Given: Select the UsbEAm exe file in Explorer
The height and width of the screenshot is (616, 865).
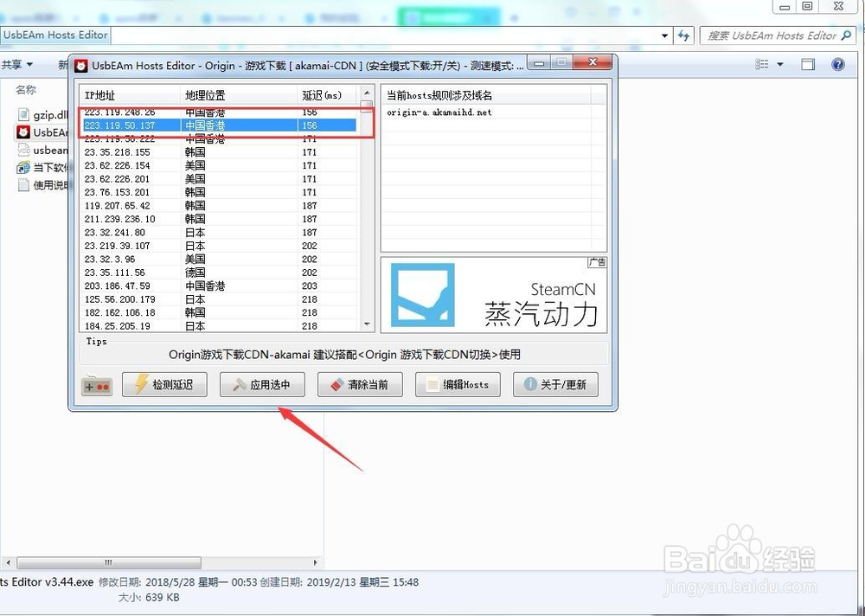Looking at the screenshot, I should [x=43, y=132].
